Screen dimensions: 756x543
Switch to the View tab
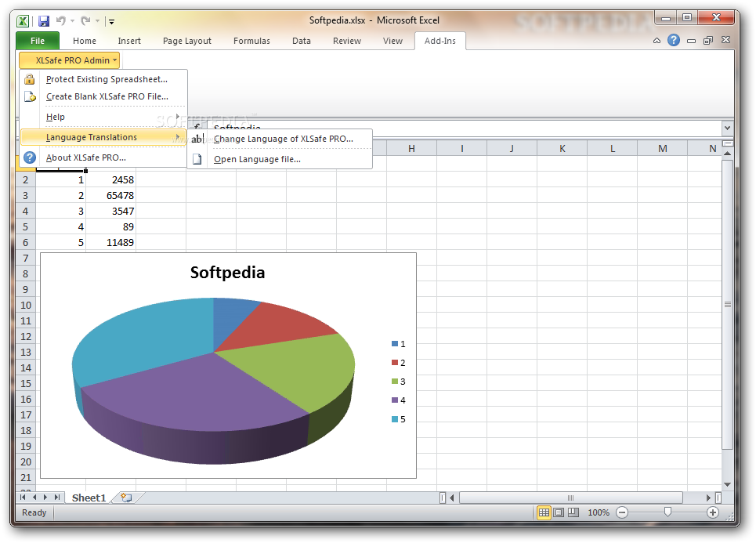click(392, 41)
